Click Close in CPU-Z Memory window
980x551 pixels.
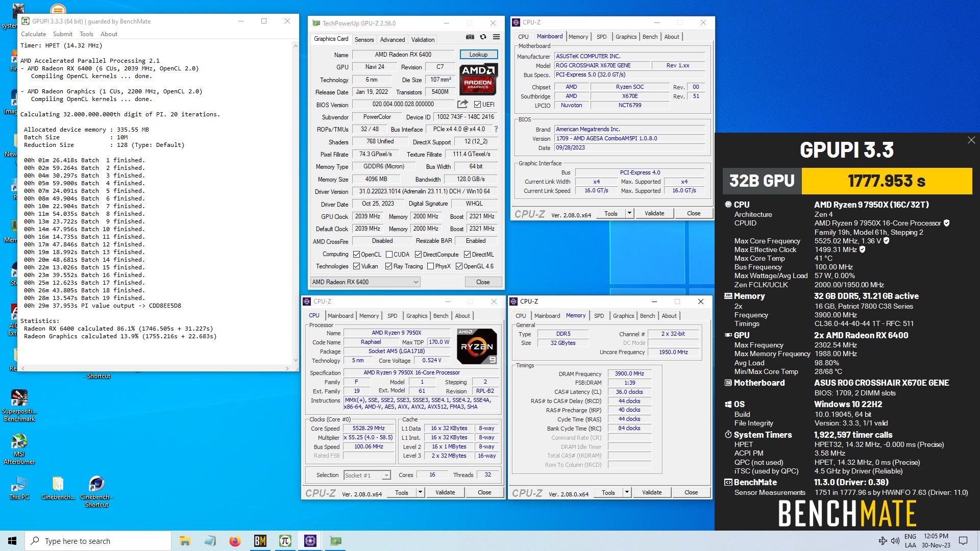click(691, 492)
